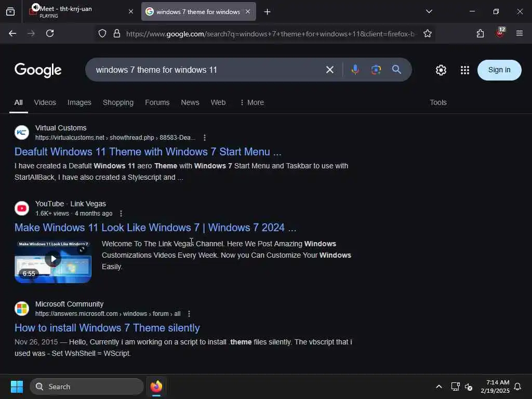This screenshot has width=532, height=399.
Task: Submit search with magnifier icon
Action: click(396, 70)
